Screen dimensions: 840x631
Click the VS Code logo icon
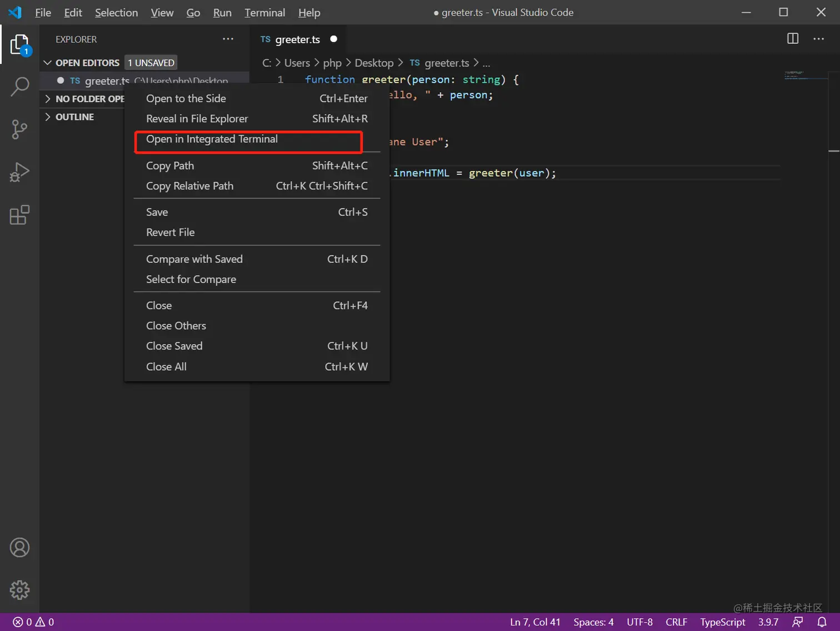15,12
